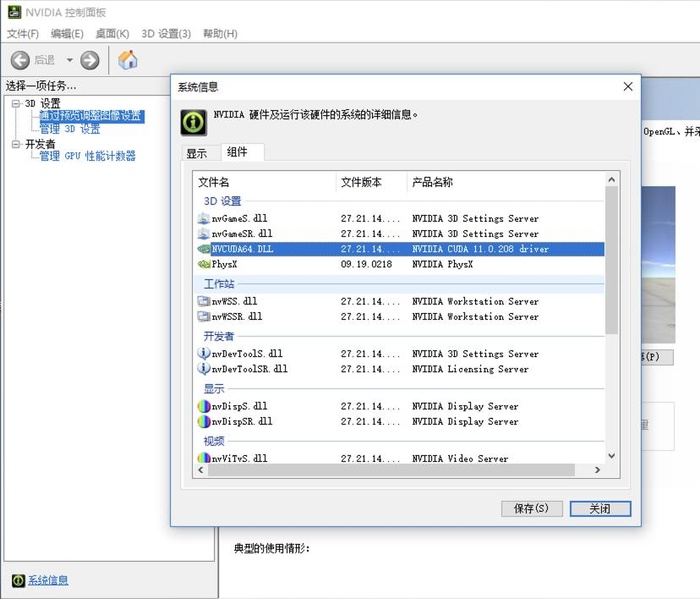Sort by 产品名称 column header

point(506,182)
